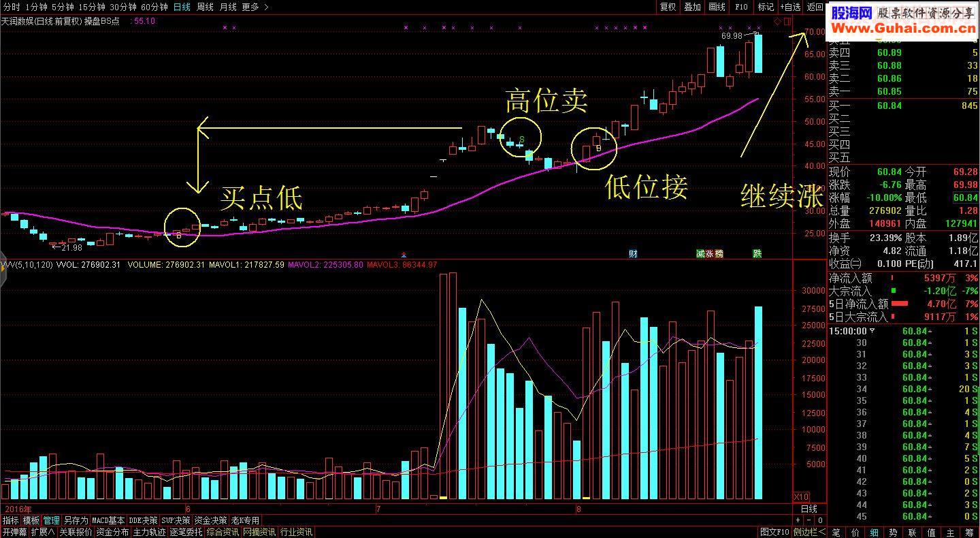This screenshot has height=538, width=980.
Task: Apply the MACD基本 template
Action: [x=109, y=520]
